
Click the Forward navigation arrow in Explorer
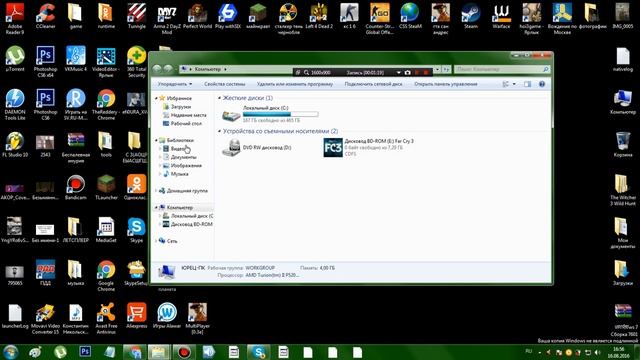(168, 69)
